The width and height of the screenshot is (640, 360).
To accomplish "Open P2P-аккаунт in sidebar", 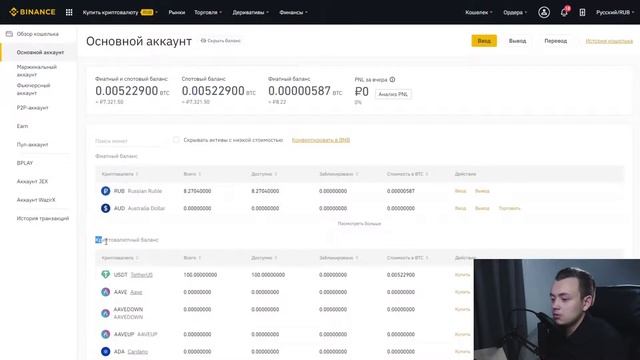I will [32, 108].
